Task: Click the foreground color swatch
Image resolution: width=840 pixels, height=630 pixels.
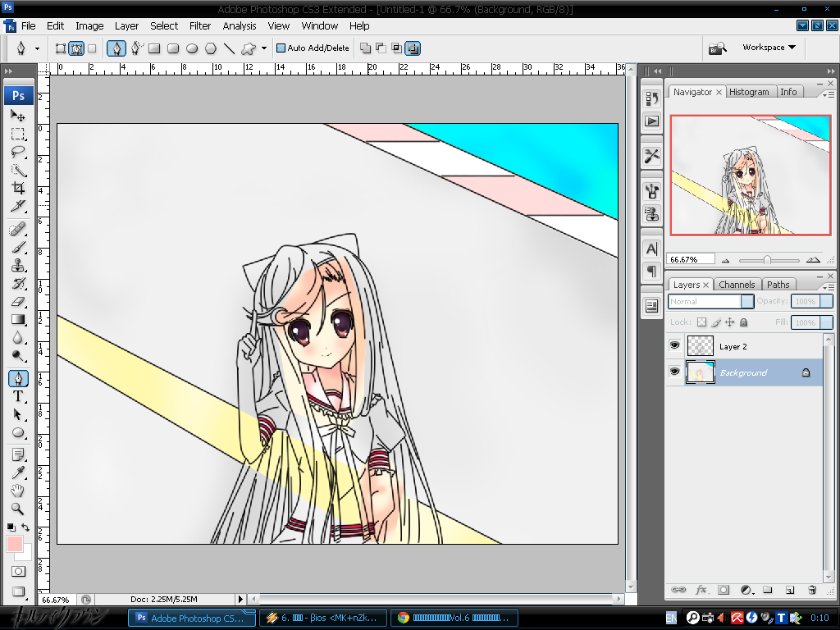Action: (x=15, y=544)
